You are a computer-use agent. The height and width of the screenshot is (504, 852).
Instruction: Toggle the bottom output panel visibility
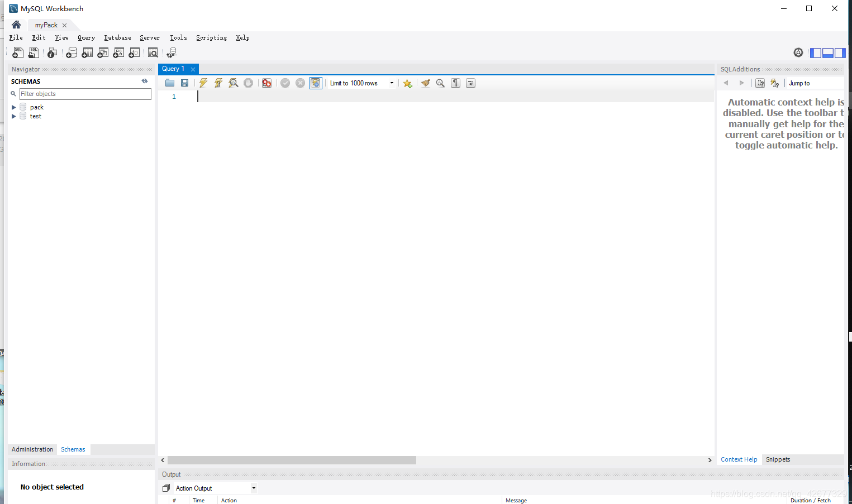(x=828, y=53)
